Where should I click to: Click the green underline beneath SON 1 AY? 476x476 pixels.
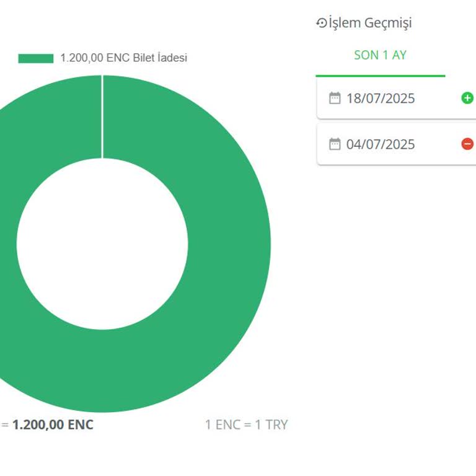[380, 76]
